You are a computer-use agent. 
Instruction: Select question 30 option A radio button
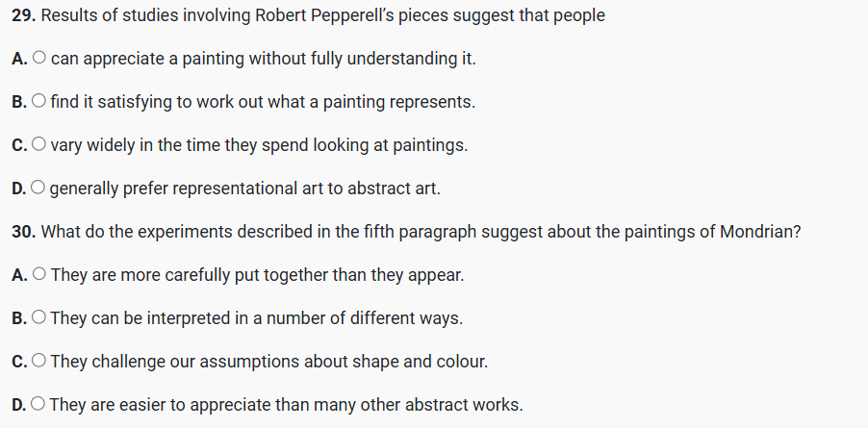pos(38,275)
